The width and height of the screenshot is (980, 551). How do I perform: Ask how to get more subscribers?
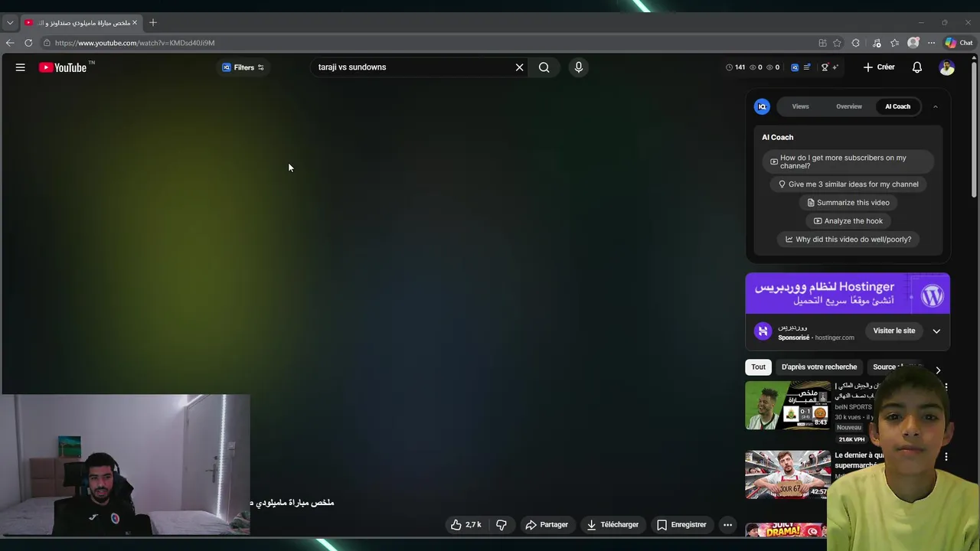pos(848,161)
